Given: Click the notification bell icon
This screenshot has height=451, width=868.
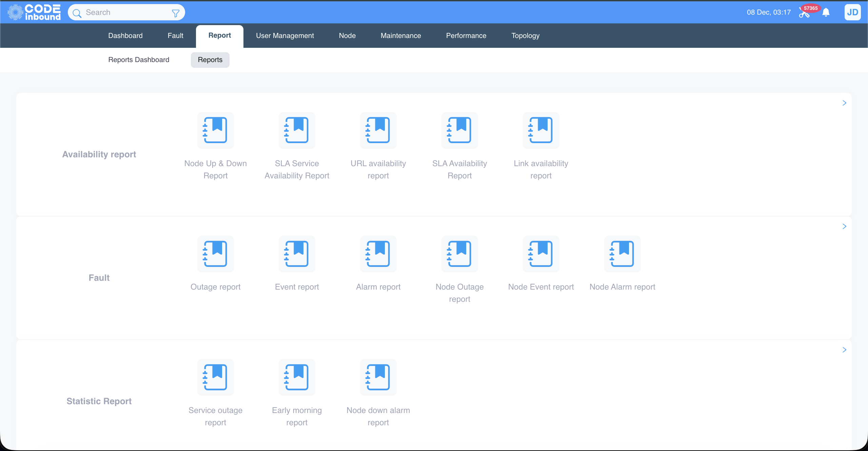Looking at the screenshot, I should point(826,13).
